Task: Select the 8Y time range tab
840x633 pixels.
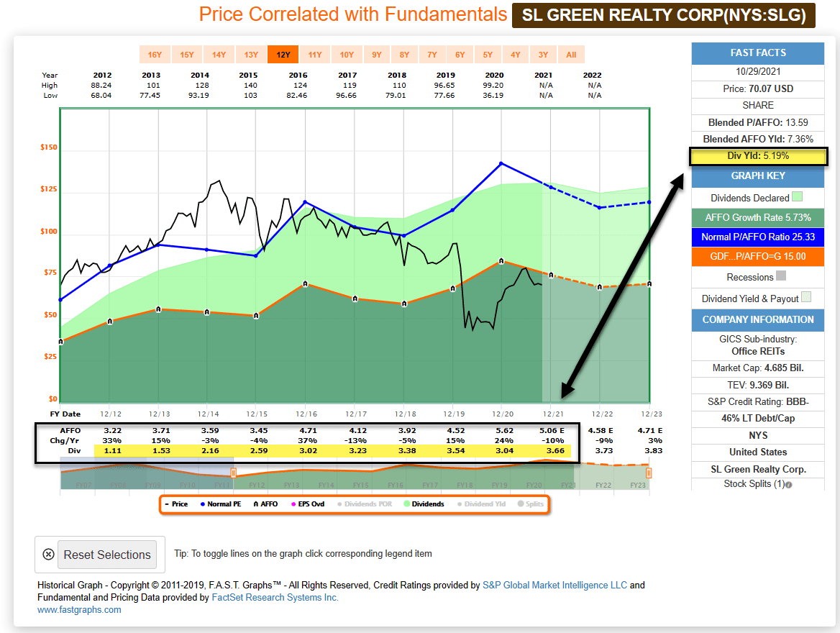Action: click(x=404, y=55)
